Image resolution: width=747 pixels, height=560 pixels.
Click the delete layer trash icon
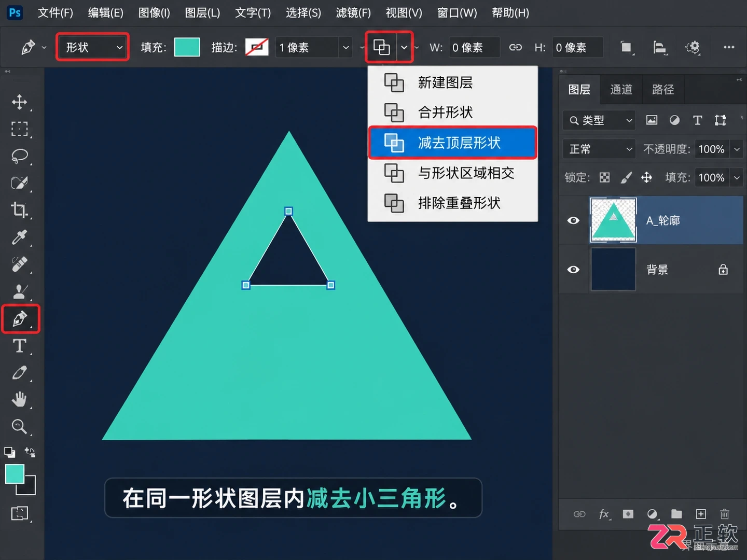point(725,514)
